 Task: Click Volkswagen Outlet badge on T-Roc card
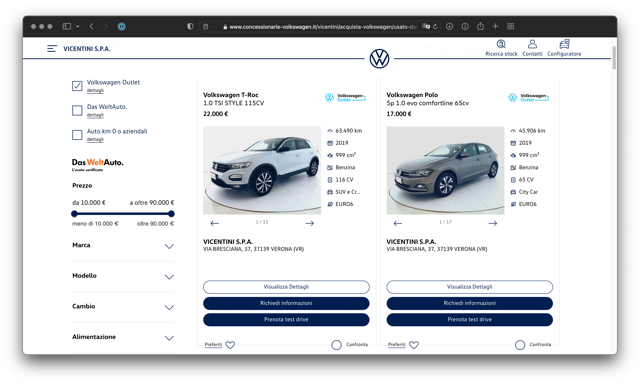click(x=345, y=98)
